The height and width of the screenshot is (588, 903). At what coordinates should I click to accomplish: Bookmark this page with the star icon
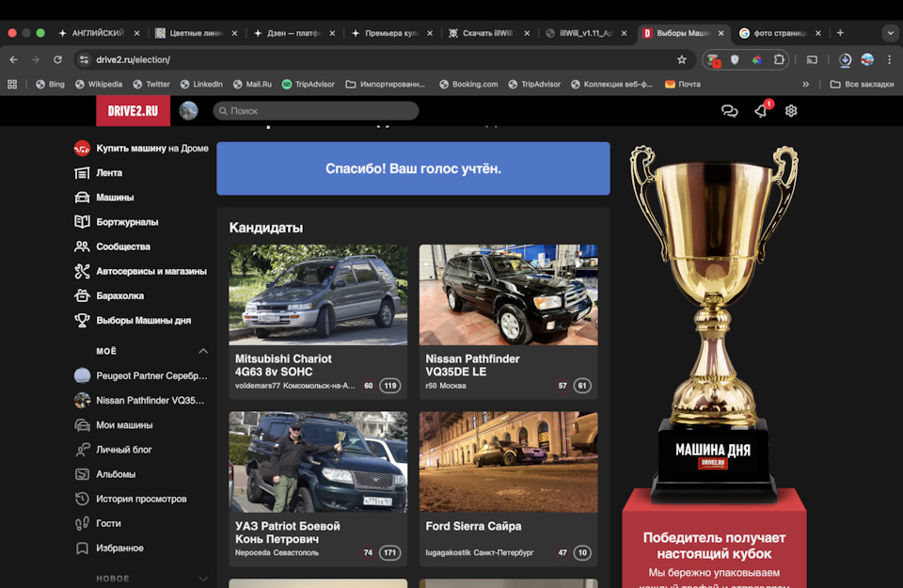tap(682, 59)
